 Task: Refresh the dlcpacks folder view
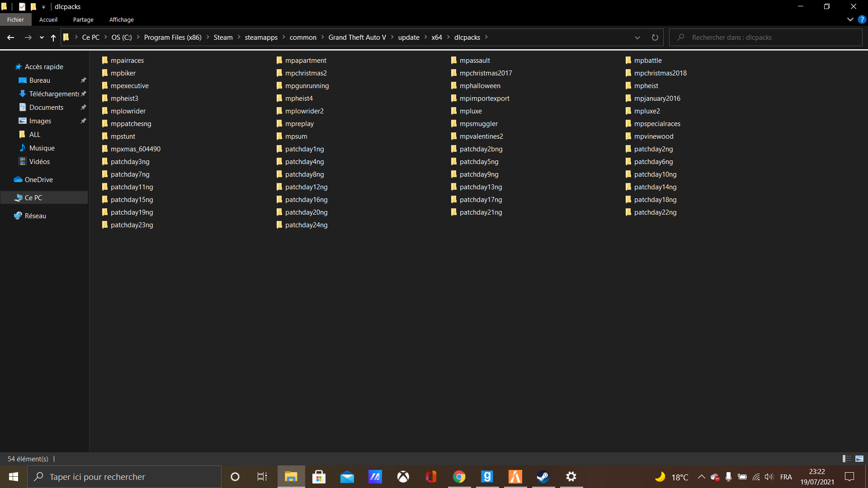(655, 38)
